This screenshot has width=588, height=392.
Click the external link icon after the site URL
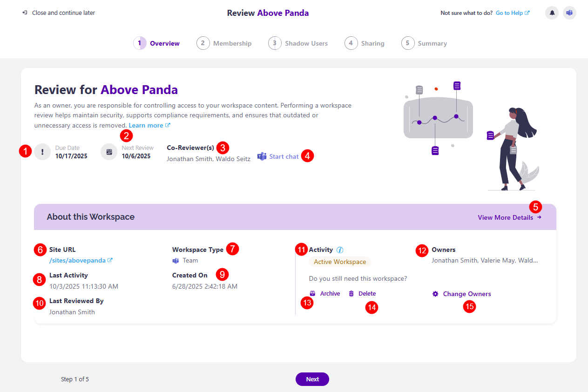(110, 260)
